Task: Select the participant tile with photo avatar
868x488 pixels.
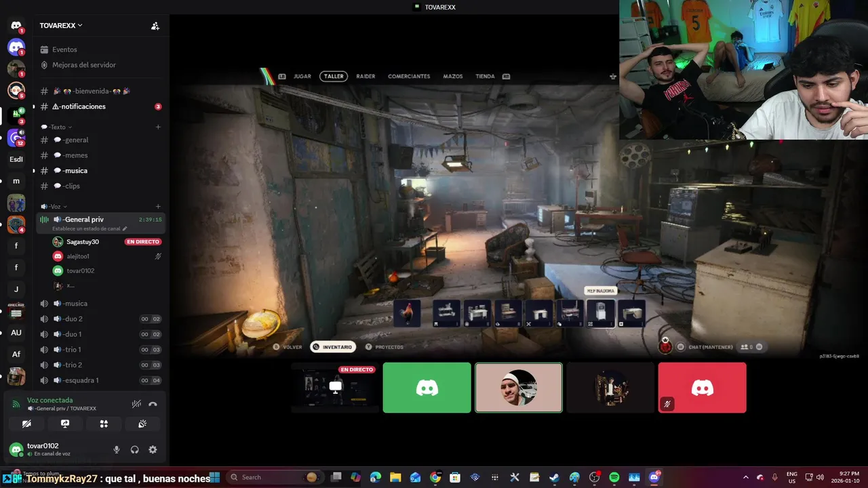Action: tap(519, 388)
